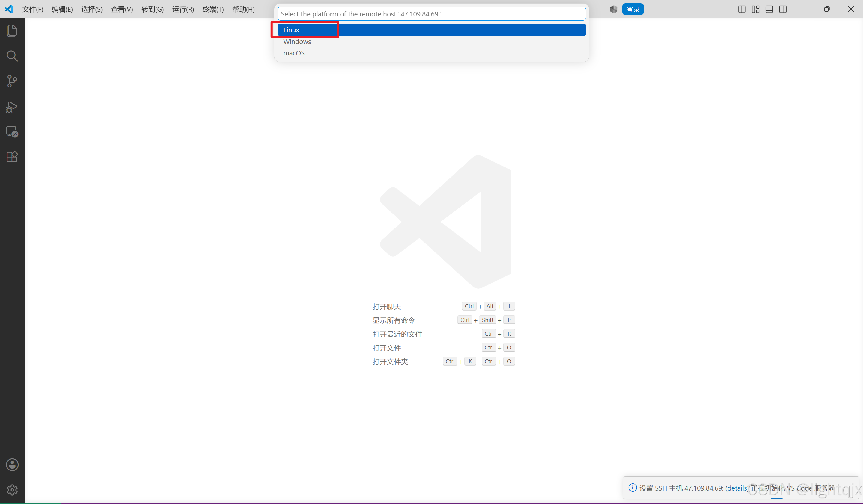This screenshot has width=863, height=504.
Task: Minimize the VS Code window
Action: (803, 9)
